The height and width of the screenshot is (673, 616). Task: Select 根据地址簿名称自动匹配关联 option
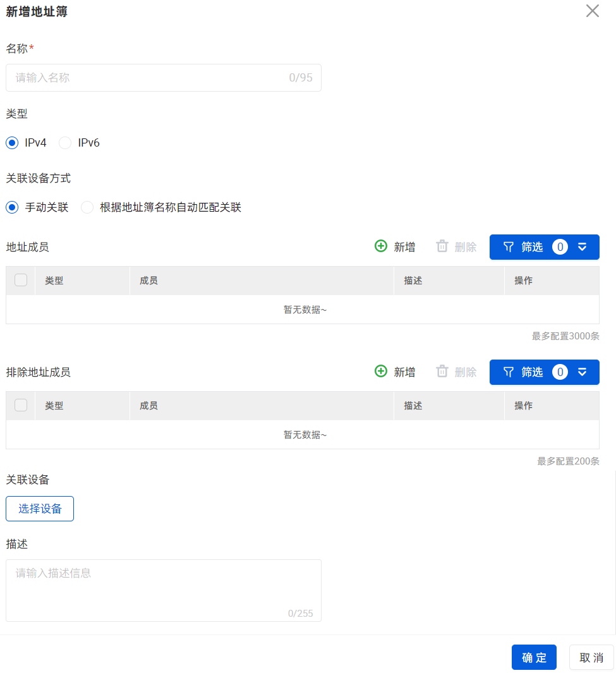coord(87,207)
